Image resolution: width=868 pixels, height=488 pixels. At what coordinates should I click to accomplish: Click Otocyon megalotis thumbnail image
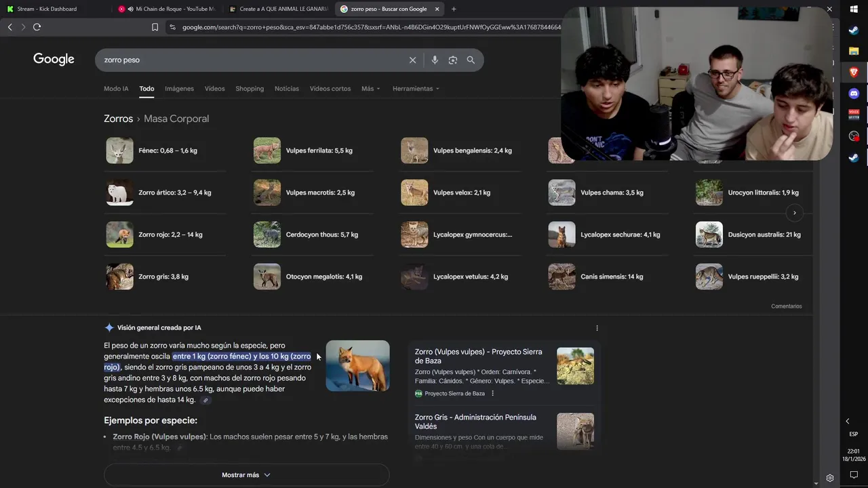tap(267, 277)
